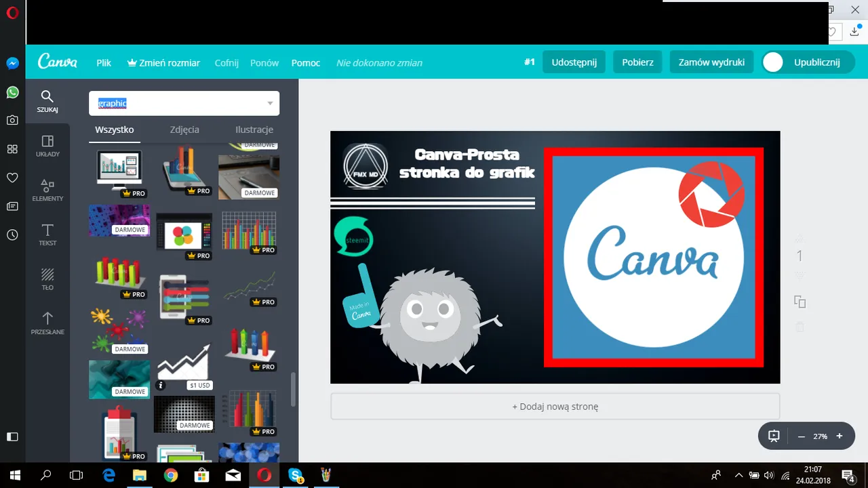The width and height of the screenshot is (868, 488).
Task: Click the #1 page indicator
Action: point(530,62)
